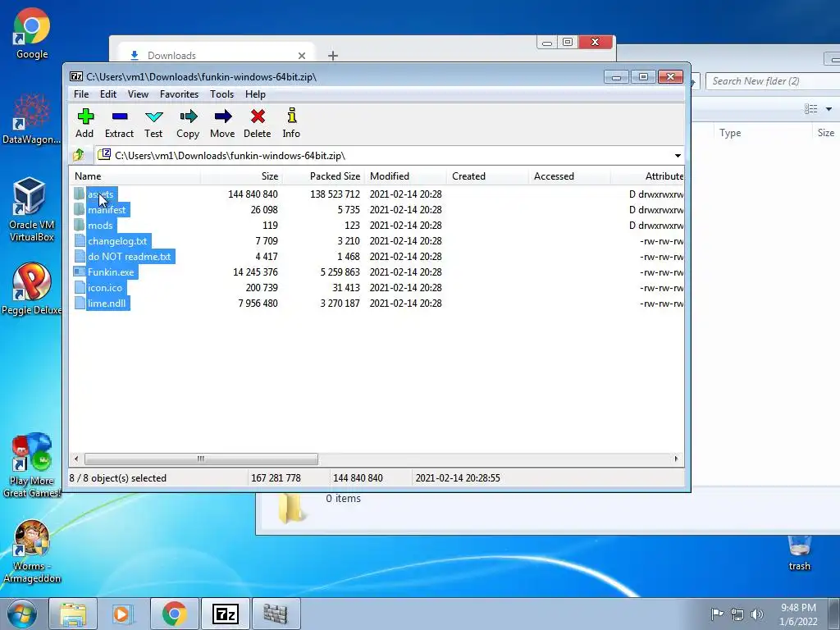Open Windows Explorer from taskbar
Screen dimensions: 840x630
(73, 614)
